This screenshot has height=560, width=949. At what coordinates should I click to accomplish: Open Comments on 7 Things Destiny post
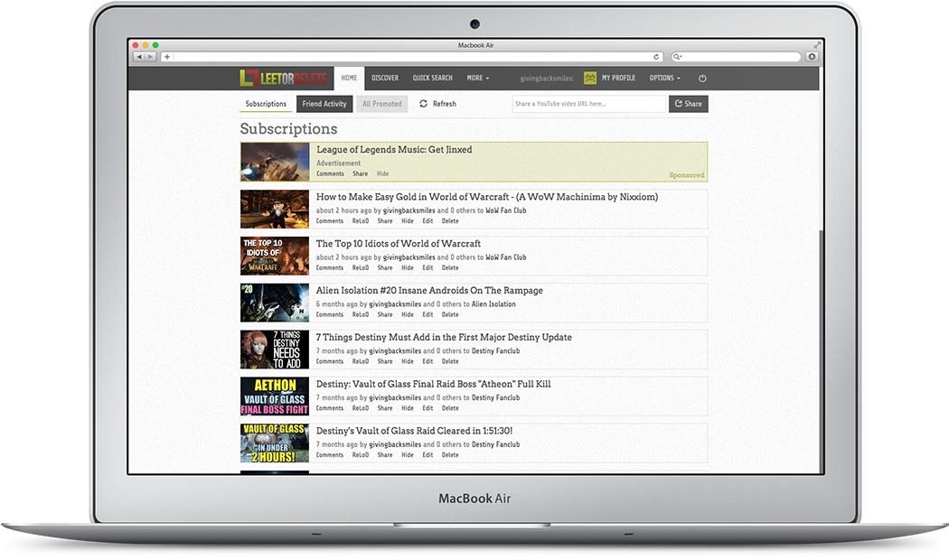pyautogui.click(x=329, y=361)
